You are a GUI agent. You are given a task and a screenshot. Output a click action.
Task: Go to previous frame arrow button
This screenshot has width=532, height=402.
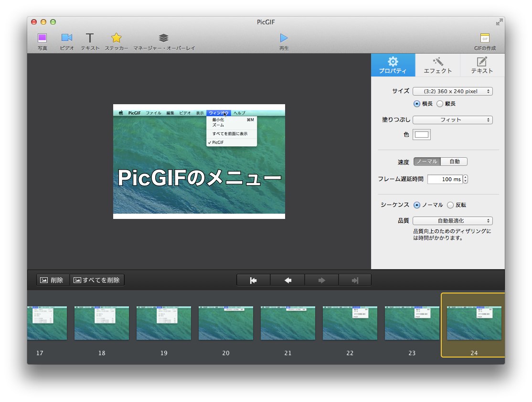click(x=287, y=281)
